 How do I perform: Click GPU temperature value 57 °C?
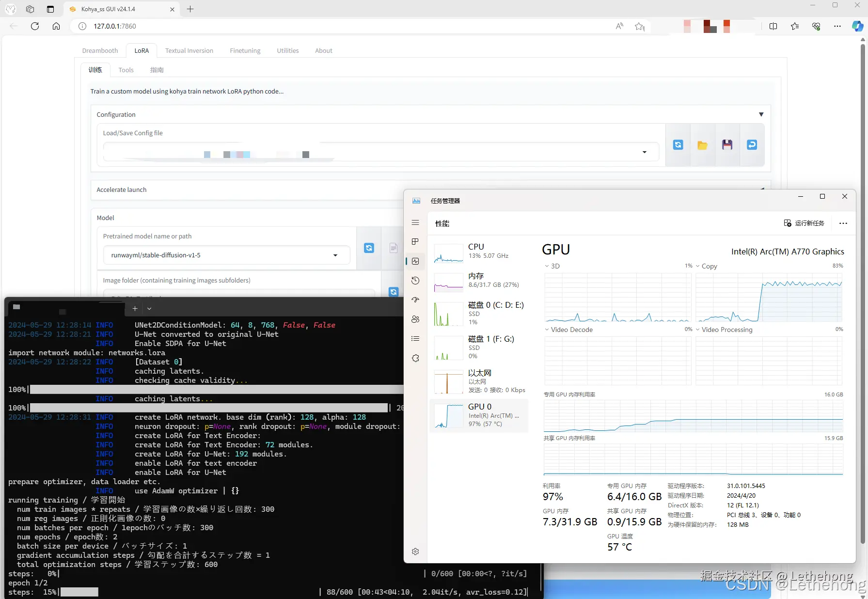(619, 547)
